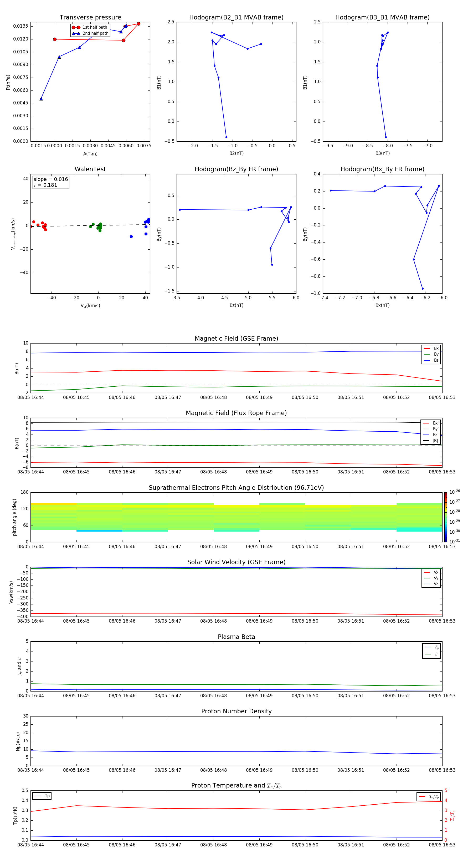Click the "B2(nT)" x-axis label
The image size is (473, 868).
236,153
